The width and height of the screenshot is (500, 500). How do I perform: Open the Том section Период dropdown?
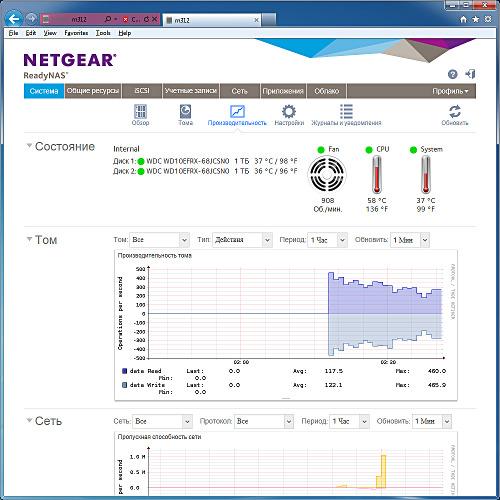[x=327, y=240]
